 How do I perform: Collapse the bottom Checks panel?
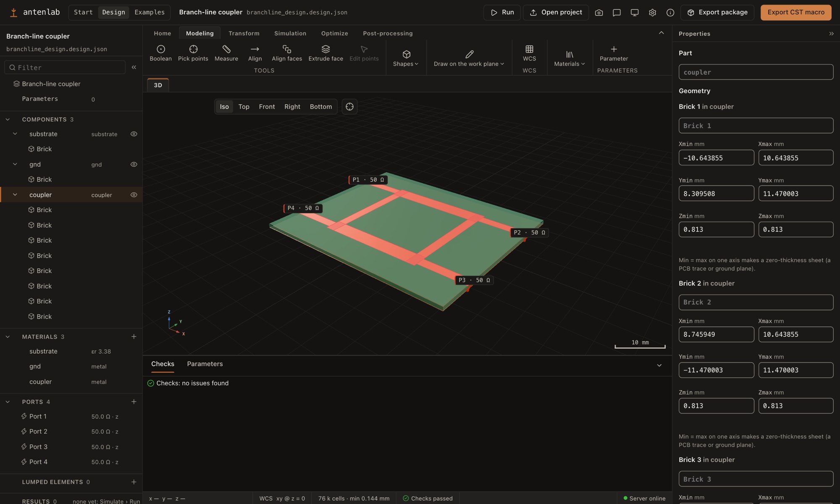pyautogui.click(x=659, y=365)
